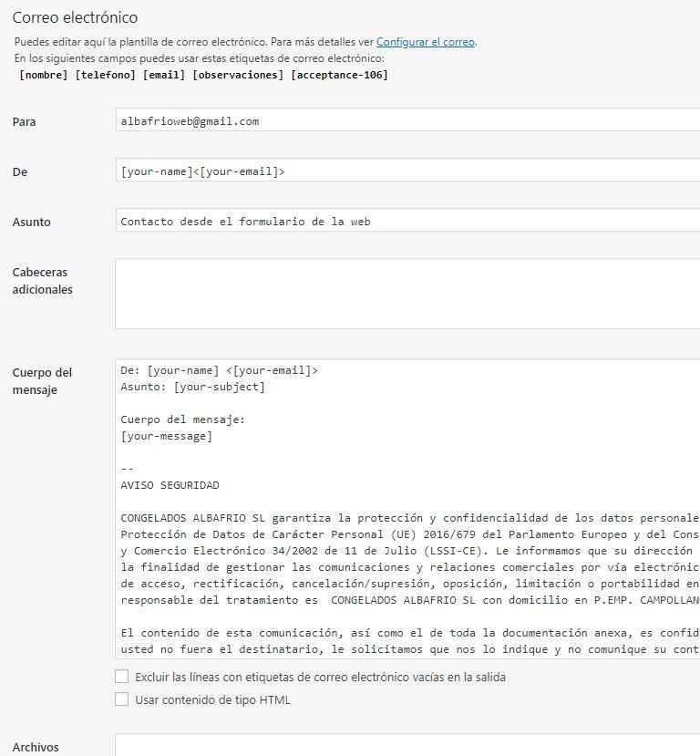The width and height of the screenshot is (700, 756).
Task: Select the [nombre] mail tag
Action: (x=44, y=75)
